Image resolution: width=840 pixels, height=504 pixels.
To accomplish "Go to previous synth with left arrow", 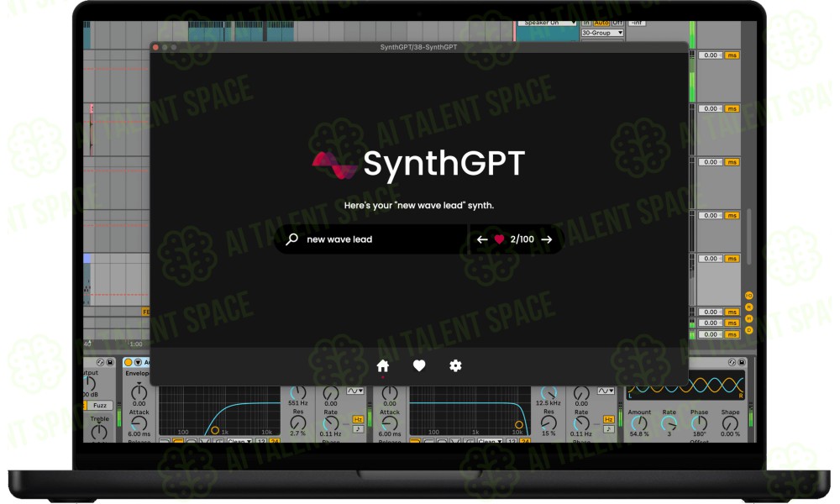I will click(482, 239).
